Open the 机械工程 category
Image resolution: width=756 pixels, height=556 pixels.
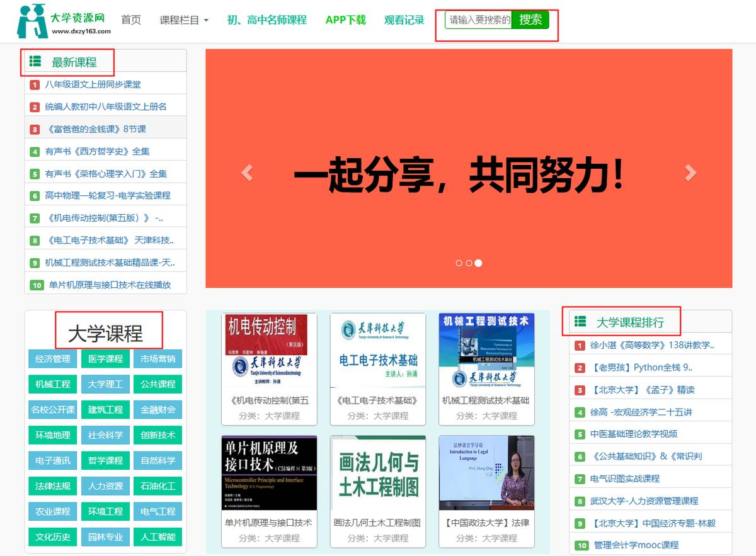[52, 384]
